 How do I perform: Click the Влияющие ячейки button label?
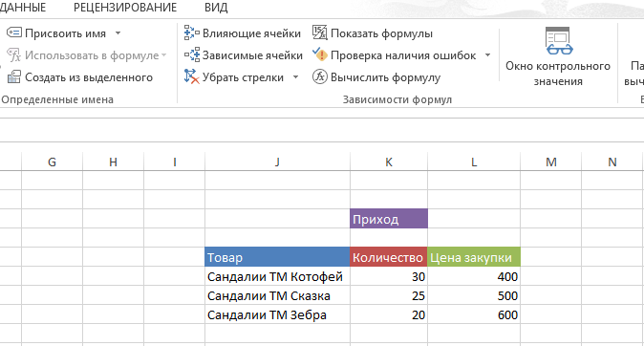coord(251,33)
